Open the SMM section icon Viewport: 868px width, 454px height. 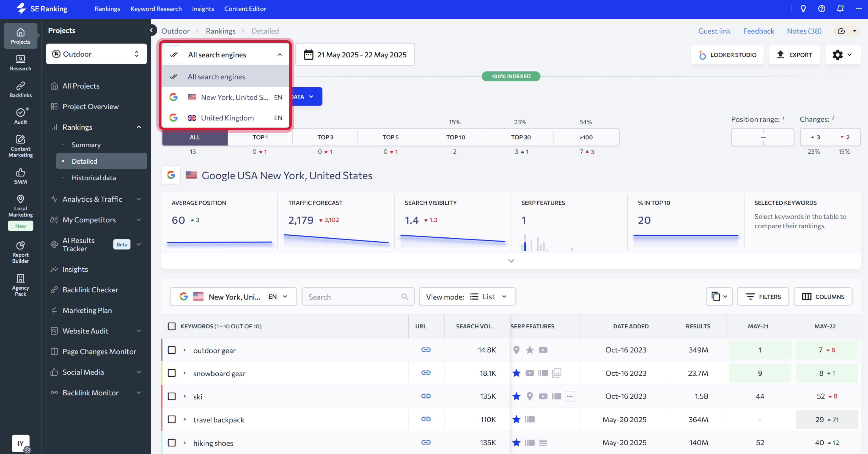tap(21, 176)
